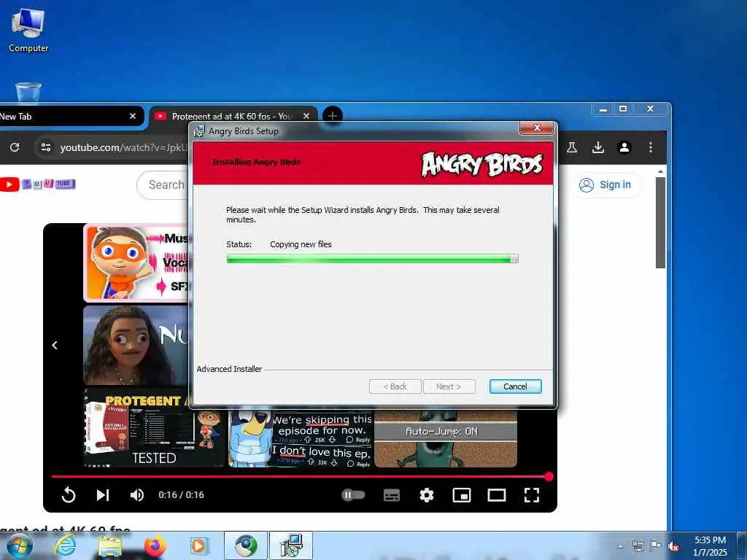Seek on the red video progress bar
747x560 pixels.
[x=300, y=476]
